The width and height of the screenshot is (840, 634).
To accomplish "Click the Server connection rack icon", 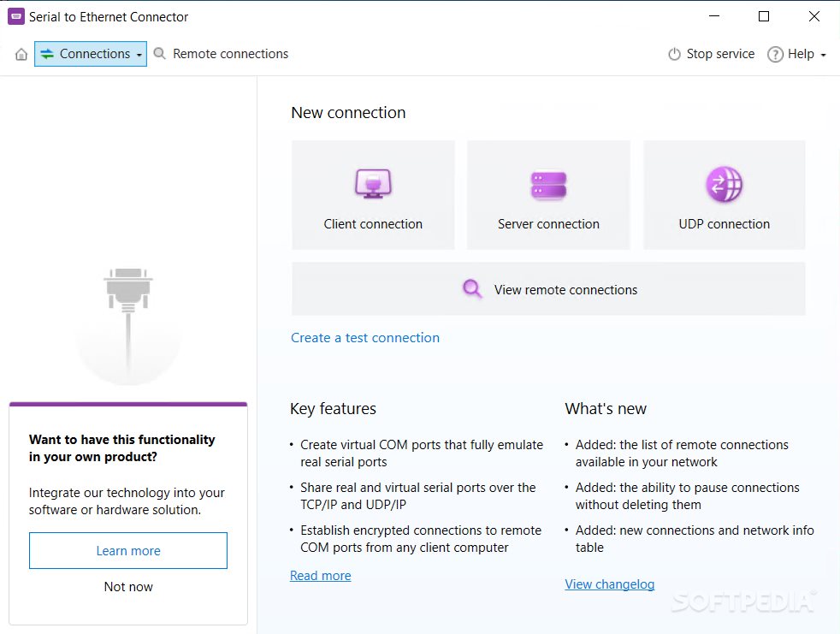I will [x=548, y=185].
